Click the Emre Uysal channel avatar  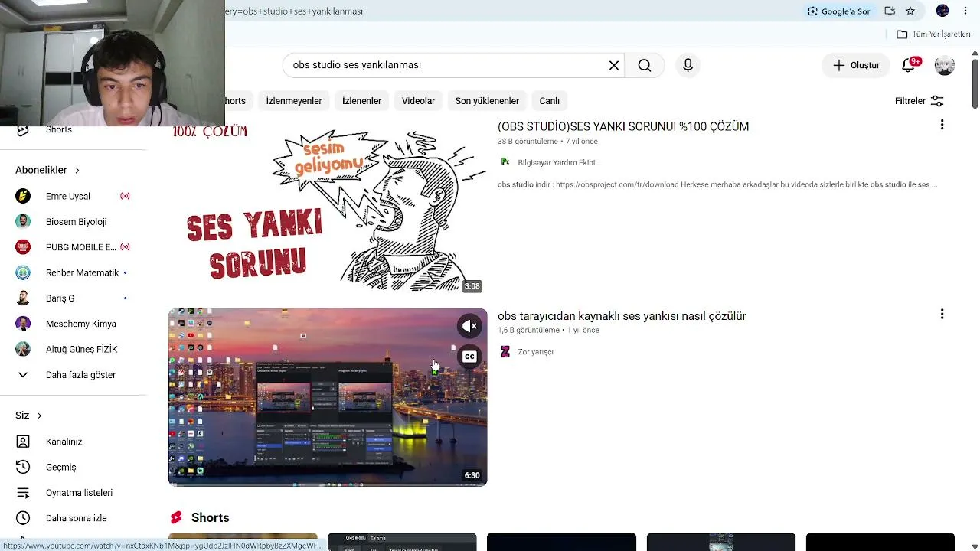tap(23, 196)
